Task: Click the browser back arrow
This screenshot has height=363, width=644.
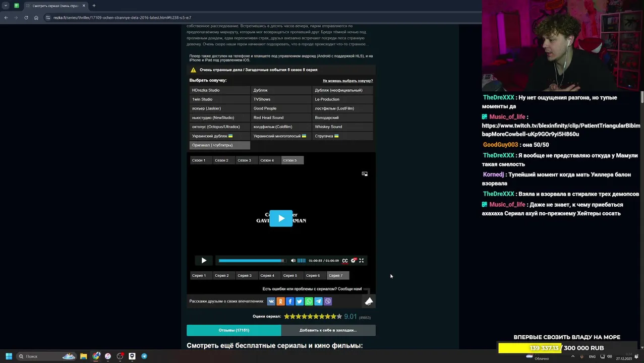Action: (x=6, y=18)
